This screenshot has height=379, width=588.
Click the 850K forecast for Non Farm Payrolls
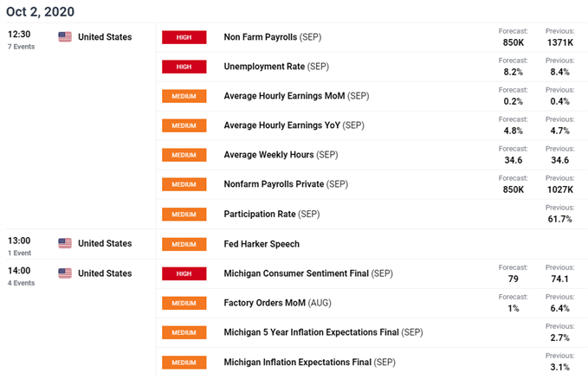[x=511, y=42]
